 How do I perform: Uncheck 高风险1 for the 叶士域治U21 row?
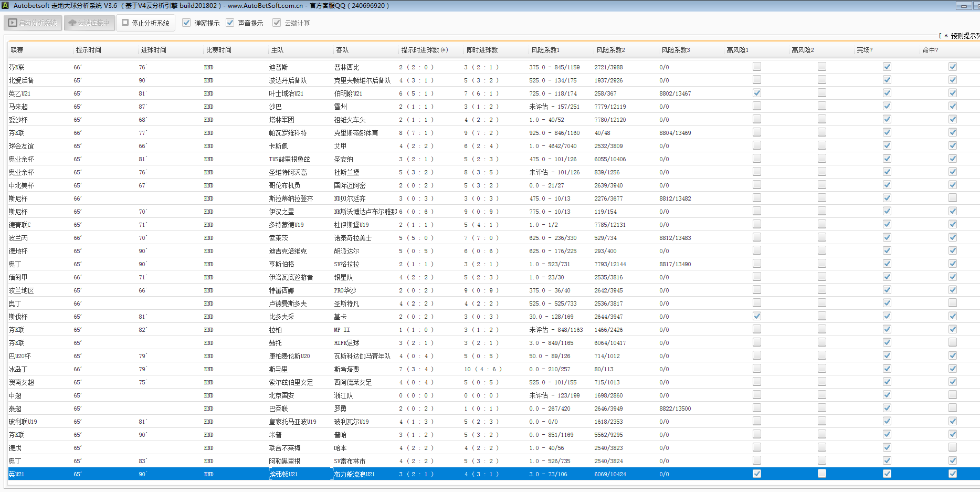pyautogui.click(x=756, y=93)
